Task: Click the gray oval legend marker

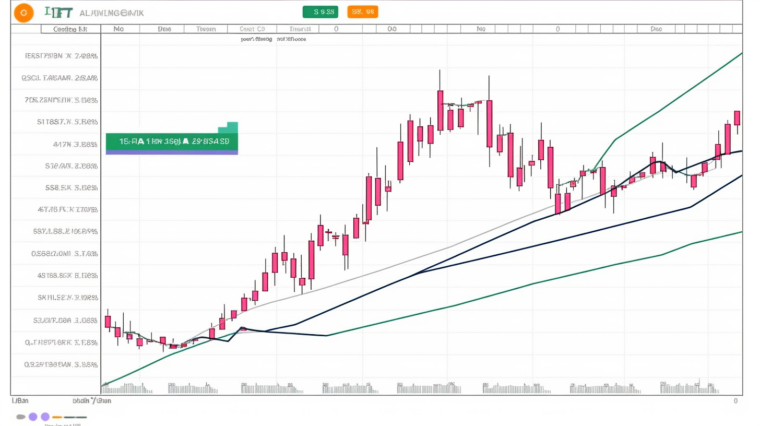Action: click(x=19, y=415)
